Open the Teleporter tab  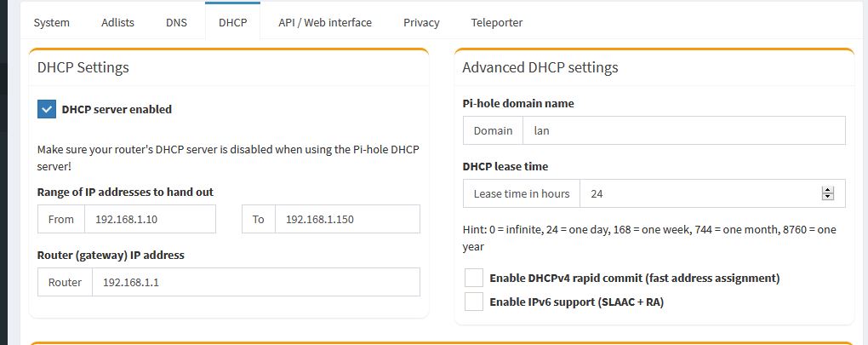pyautogui.click(x=497, y=23)
